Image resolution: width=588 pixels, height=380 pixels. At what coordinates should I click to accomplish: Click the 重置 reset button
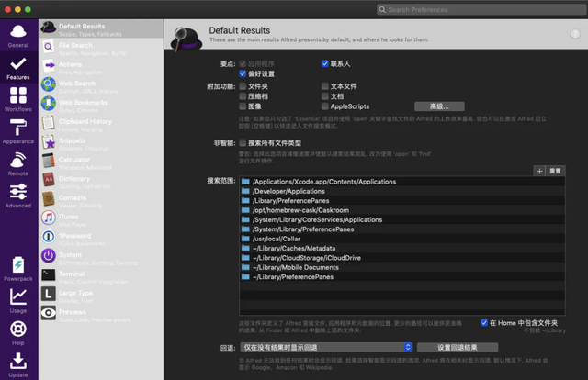click(x=555, y=171)
